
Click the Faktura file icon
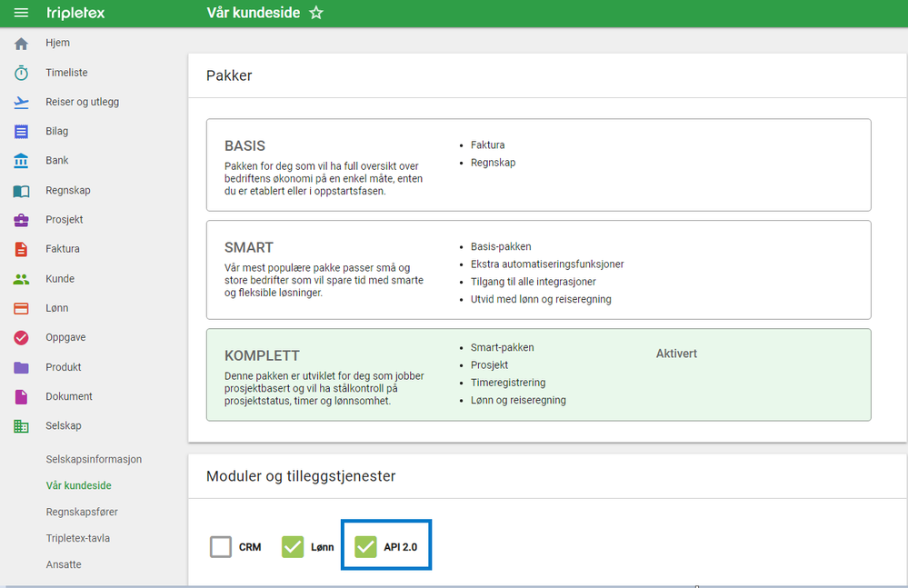click(22, 249)
